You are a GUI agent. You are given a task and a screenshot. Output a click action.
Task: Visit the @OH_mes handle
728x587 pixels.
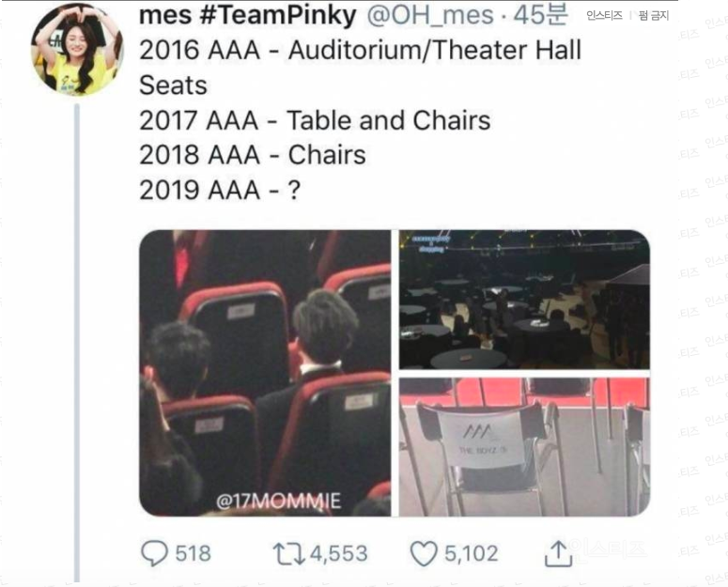(x=430, y=15)
